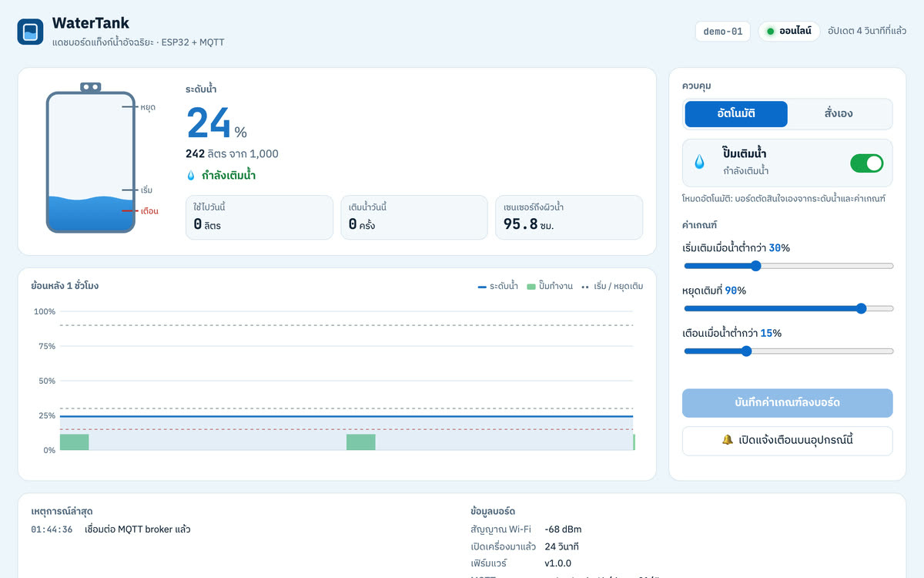924x578 pixels.
Task: Click the demo-01 device badge
Action: pos(722,32)
